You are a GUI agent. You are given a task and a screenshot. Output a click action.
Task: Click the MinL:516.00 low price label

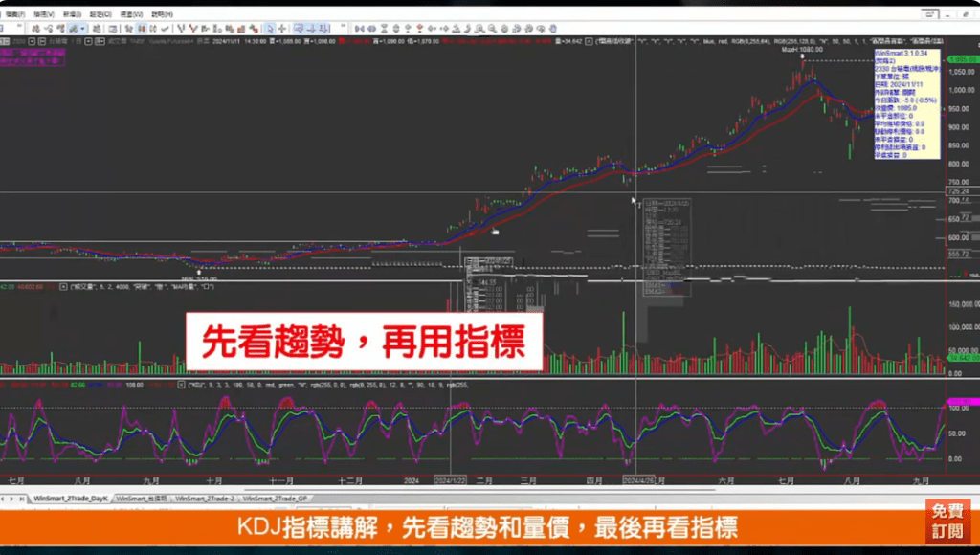pos(199,278)
